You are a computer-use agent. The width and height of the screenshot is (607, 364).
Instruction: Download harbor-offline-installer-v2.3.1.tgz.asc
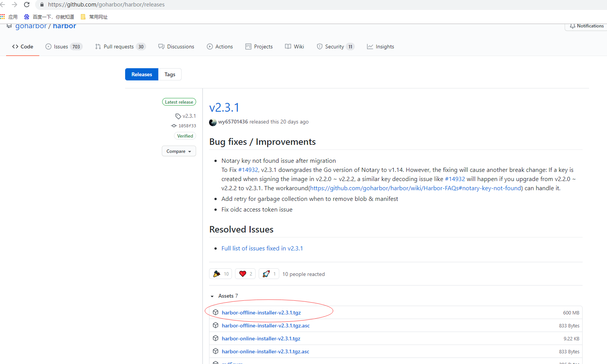pos(266,326)
